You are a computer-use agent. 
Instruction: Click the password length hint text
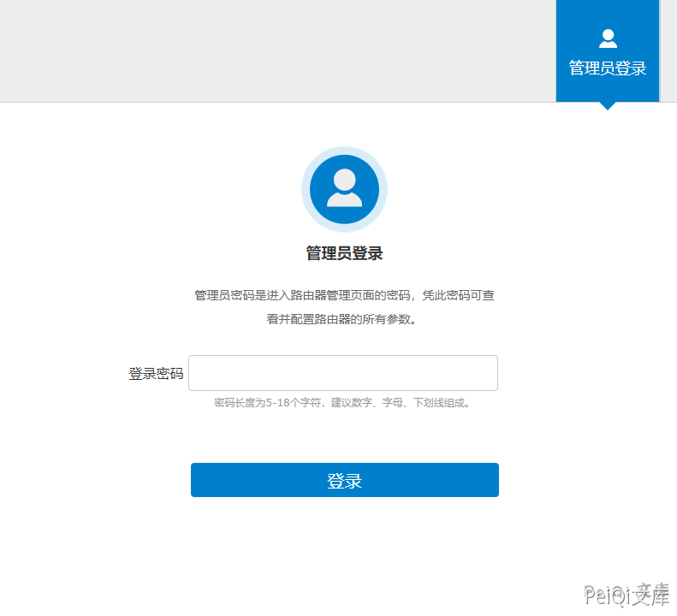(x=342, y=402)
